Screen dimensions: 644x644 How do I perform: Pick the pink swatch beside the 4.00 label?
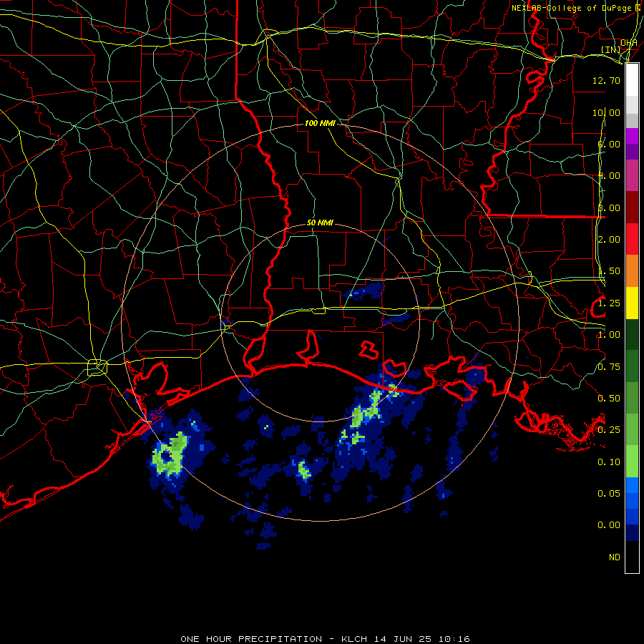(x=632, y=175)
